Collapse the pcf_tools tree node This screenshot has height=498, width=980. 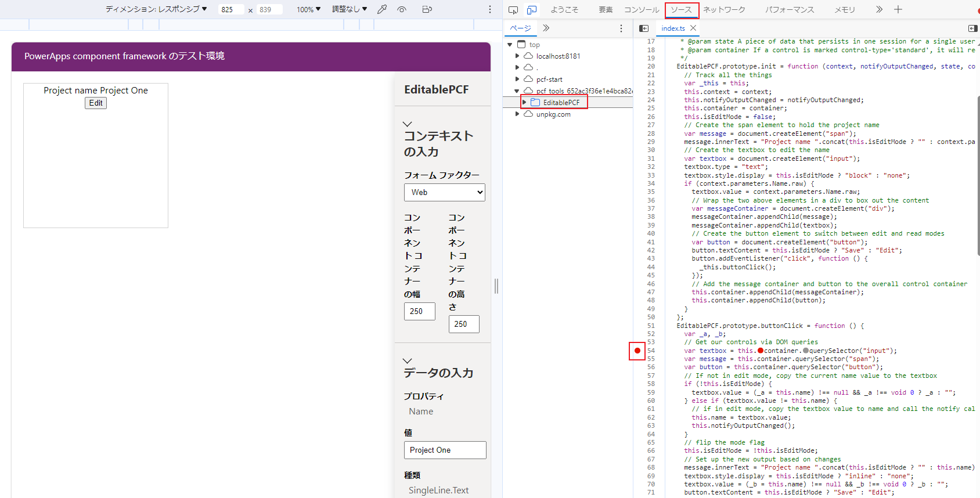pyautogui.click(x=517, y=91)
